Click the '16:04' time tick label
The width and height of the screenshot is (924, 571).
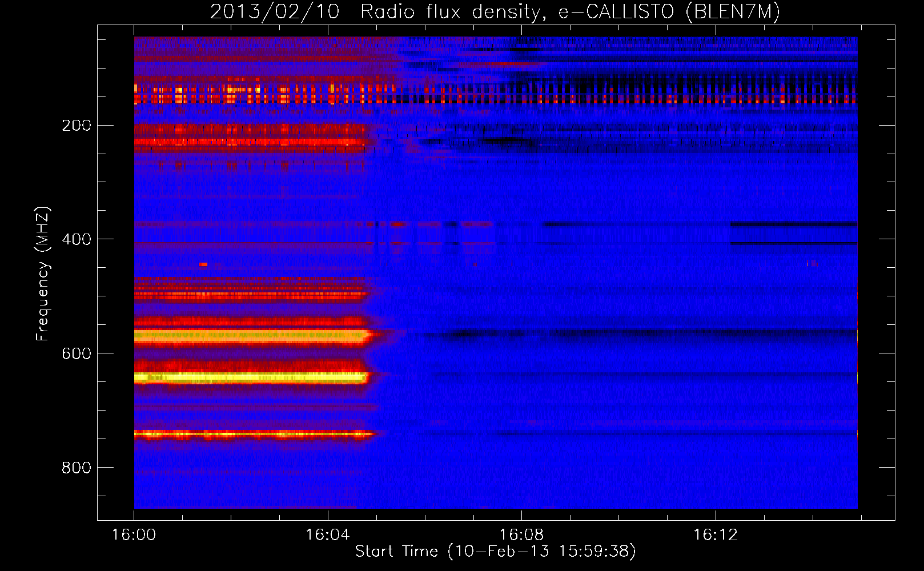coord(327,535)
